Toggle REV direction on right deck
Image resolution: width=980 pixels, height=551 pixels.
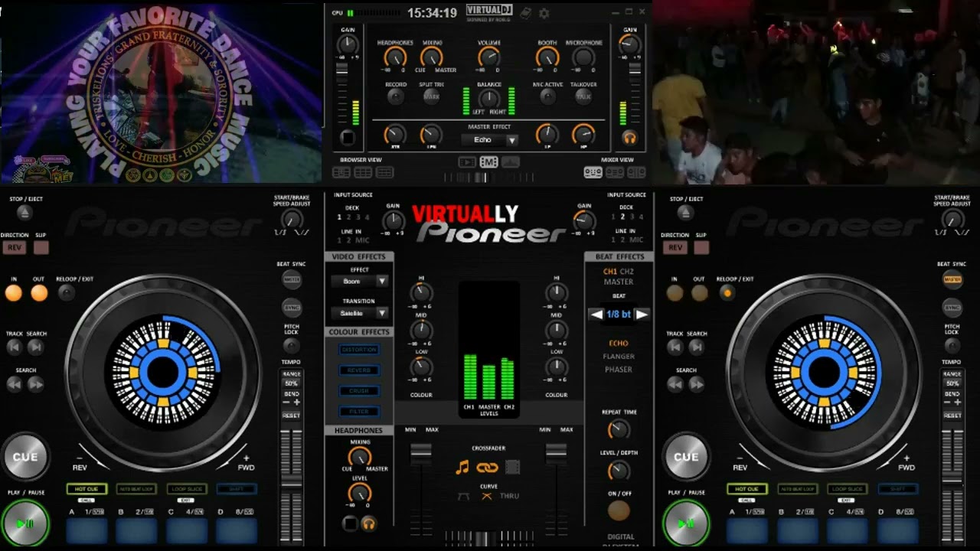point(675,248)
